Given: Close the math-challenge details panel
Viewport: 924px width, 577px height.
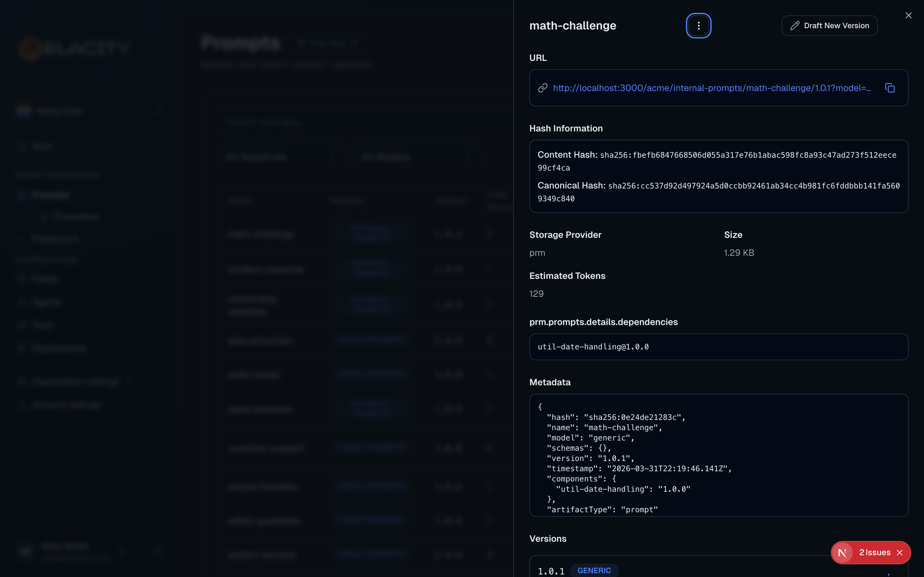Looking at the screenshot, I should click(x=909, y=15).
